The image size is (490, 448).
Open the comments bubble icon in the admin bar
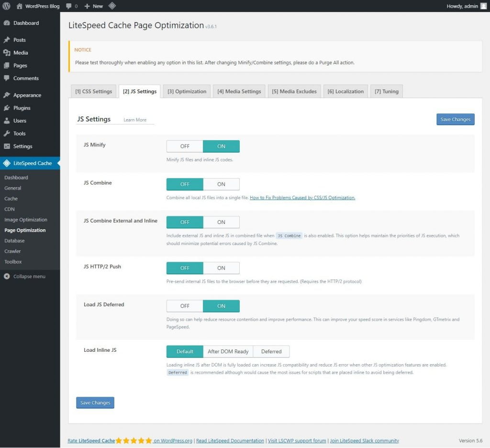coord(69,6)
